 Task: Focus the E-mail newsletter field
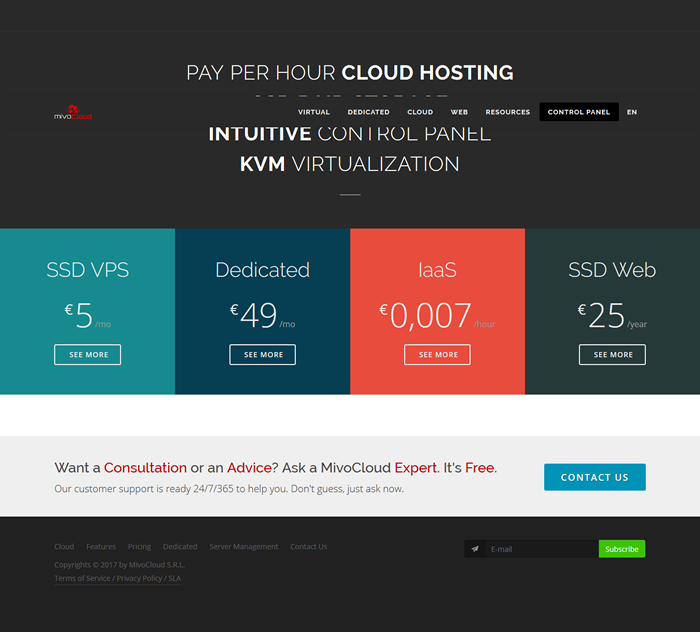click(x=540, y=549)
